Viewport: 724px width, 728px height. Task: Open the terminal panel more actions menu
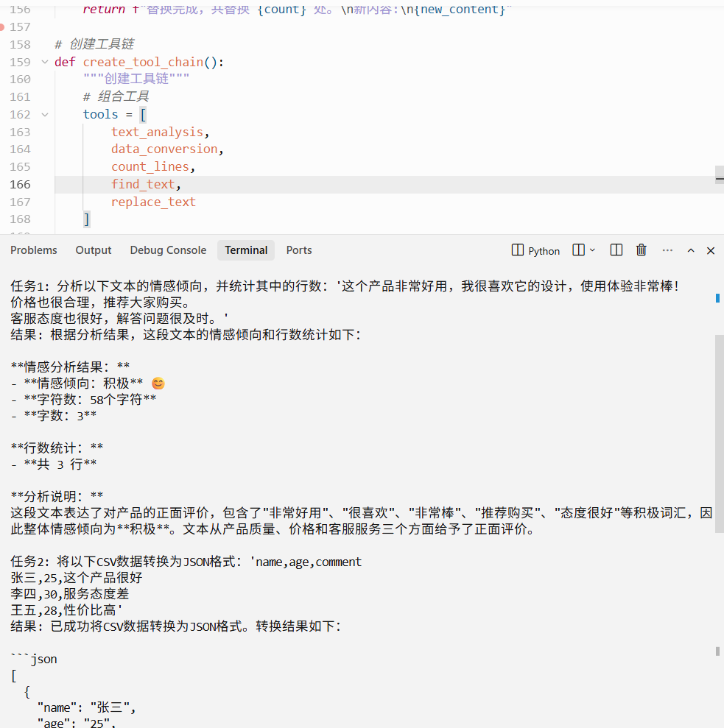[x=667, y=250]
